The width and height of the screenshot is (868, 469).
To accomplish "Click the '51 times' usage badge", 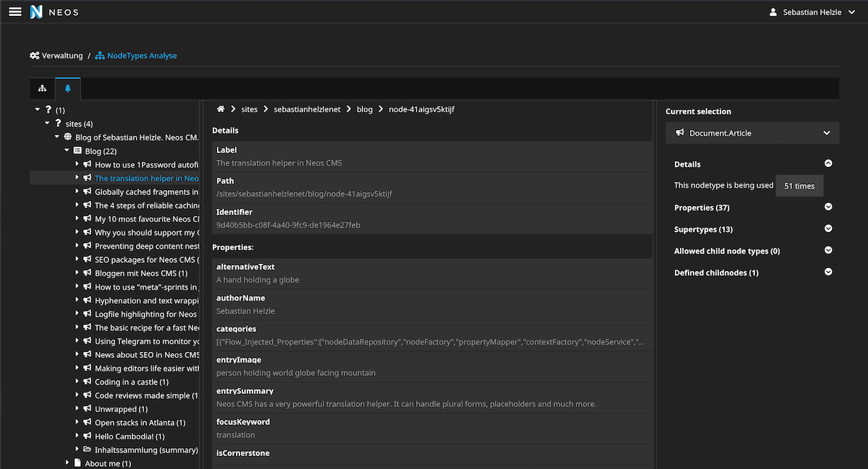I will (x=799, y=186).
